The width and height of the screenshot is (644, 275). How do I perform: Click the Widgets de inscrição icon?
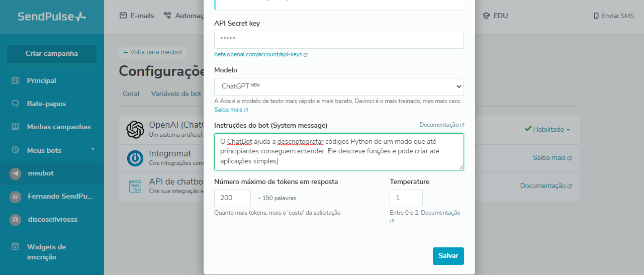coord(16,247)
